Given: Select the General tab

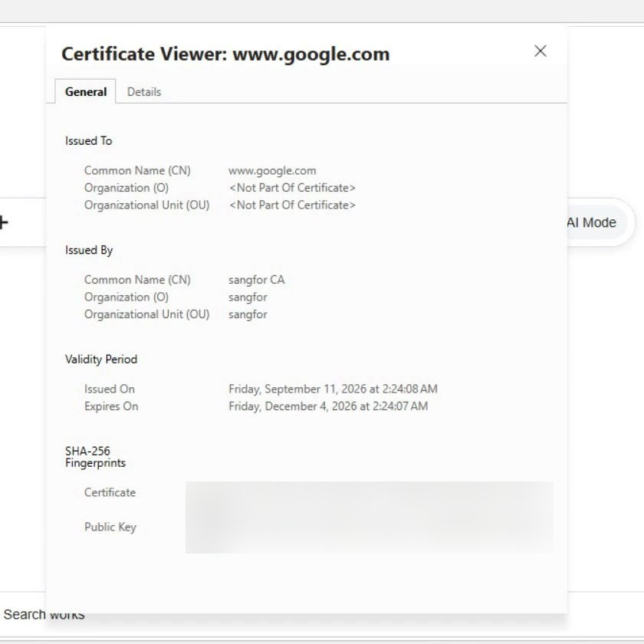Looking at the screenshot, I should (x=85, y=91).
